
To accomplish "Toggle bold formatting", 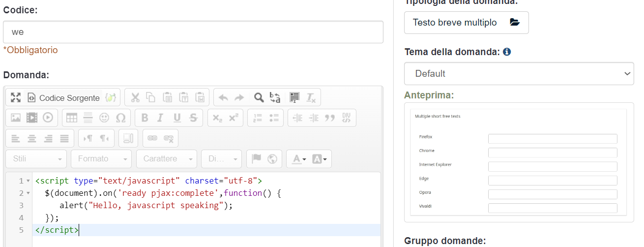I will pyautogui.click(x=145, y=118).
